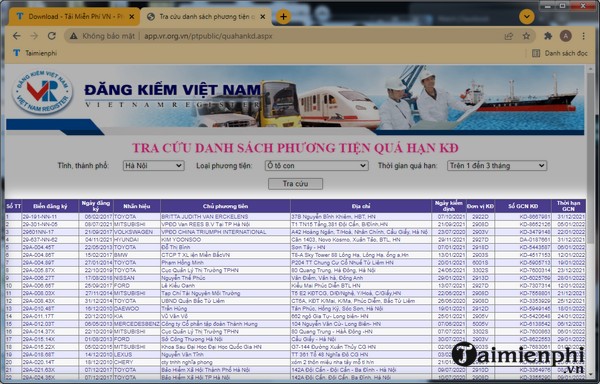Click the browser forward arrow
Viewport: 600px width, 384px height.
[34, 36]
